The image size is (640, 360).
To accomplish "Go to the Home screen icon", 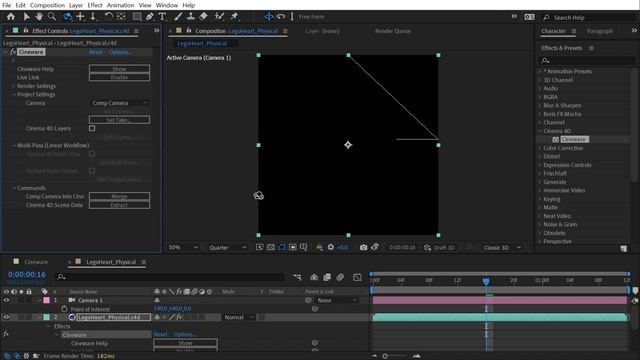I will coord(11,16).
